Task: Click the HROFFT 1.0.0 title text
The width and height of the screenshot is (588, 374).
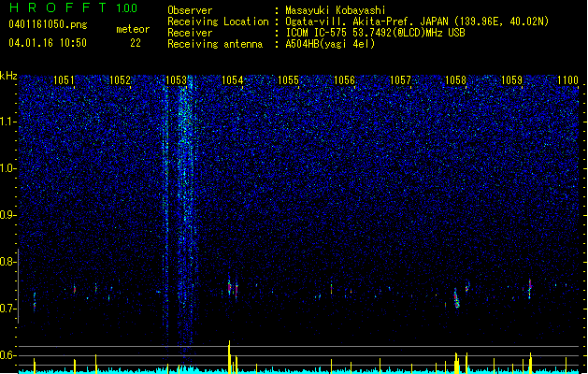Action: 74,7
